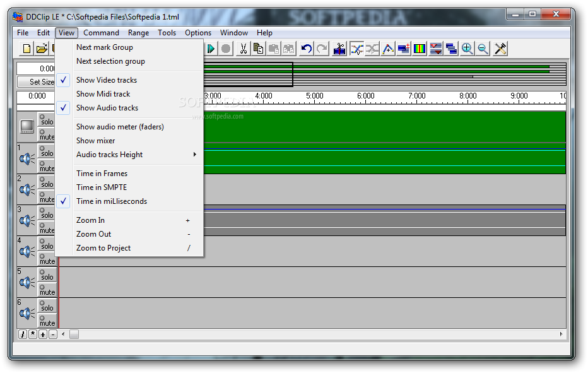This screenshot has width=588, height=373.
Task: Click the stacked film clips icon
Action: (x=451, y=49)
